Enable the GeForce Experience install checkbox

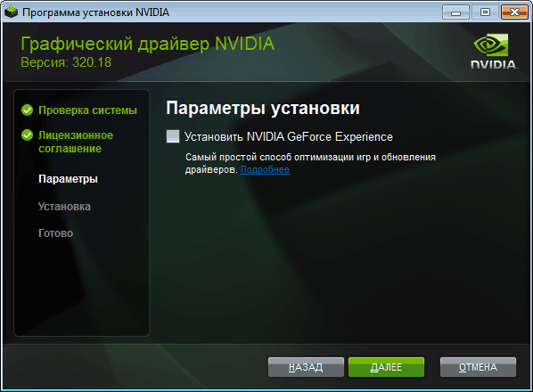coord(173,136)
